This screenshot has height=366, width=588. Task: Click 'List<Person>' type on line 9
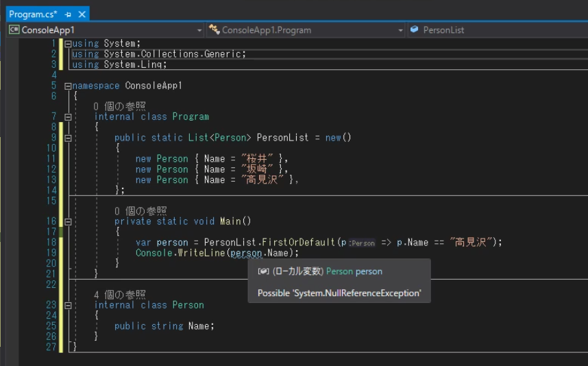click(x=220, y=138)
